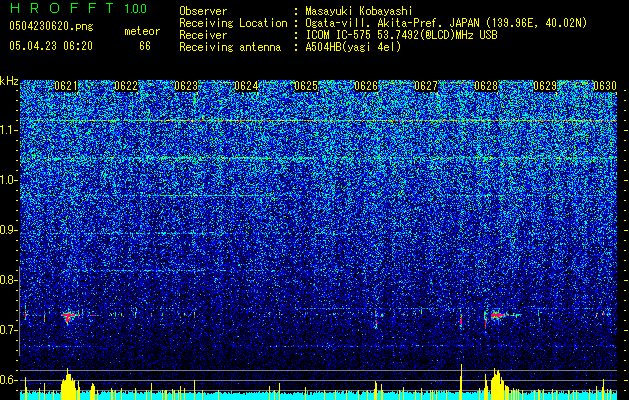Click time marker 0623
This screenshot has width=629, height=400.
pyautogui.click(x=186, y=86)
